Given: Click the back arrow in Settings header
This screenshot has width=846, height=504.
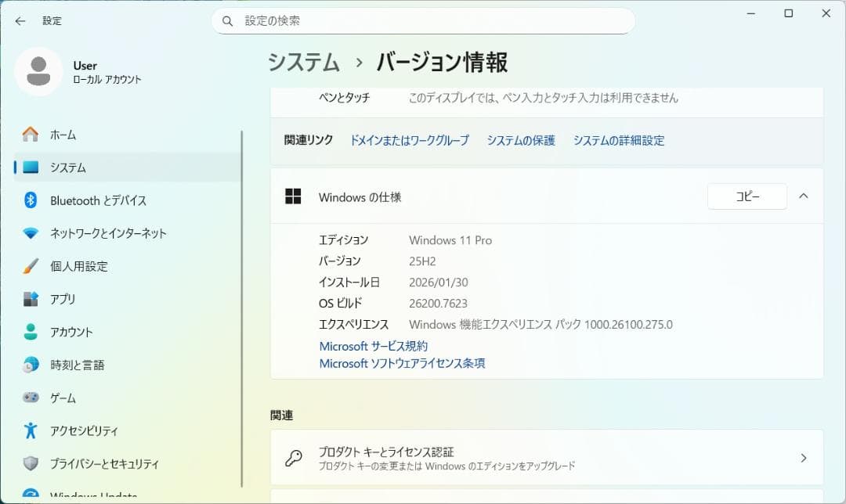Looking at the screenshot, I should coord(20,21).
